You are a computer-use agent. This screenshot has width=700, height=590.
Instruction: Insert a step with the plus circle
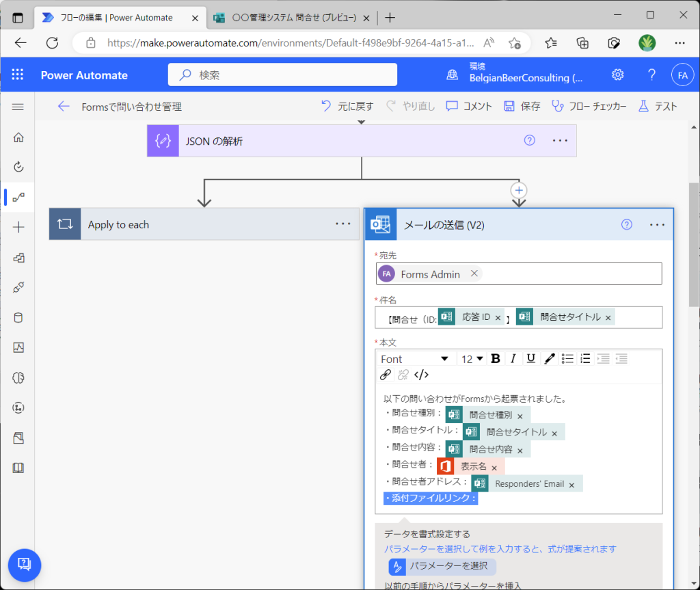[x=519, y=191]
